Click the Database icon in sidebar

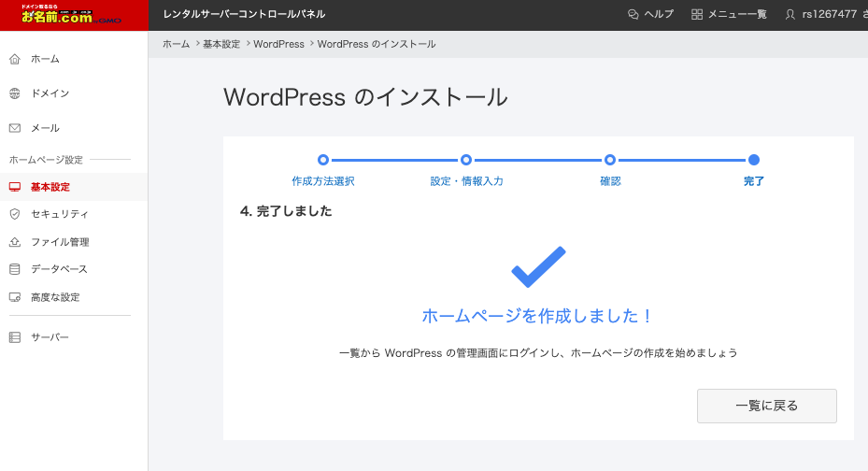tap(14, 269)
